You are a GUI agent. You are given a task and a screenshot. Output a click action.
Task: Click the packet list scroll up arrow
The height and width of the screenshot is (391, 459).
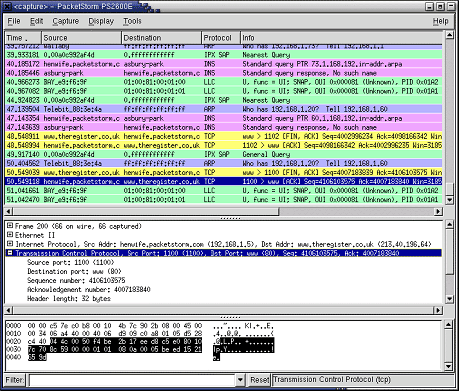point(449,35)
